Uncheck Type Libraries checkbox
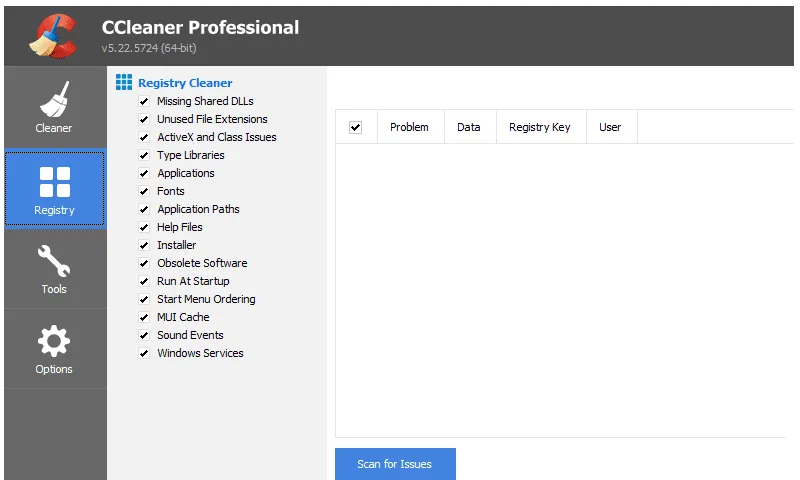The height and width of the screenshot is (480, 800). pyautogui.click(x=144, y=155)
